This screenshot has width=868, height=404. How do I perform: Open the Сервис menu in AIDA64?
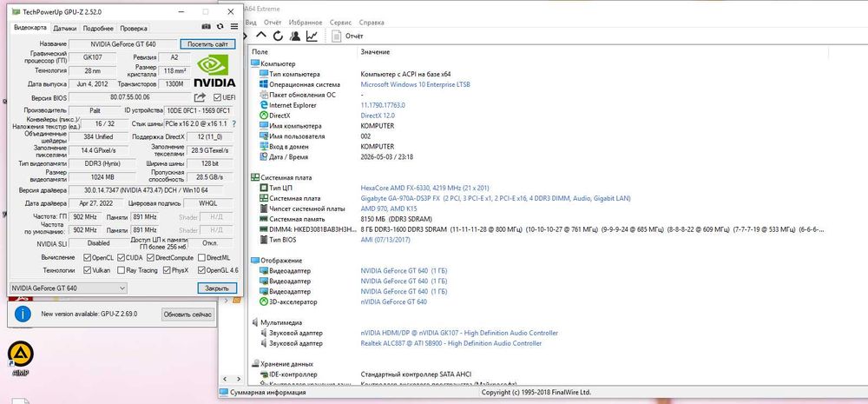(x=340, y=23)
